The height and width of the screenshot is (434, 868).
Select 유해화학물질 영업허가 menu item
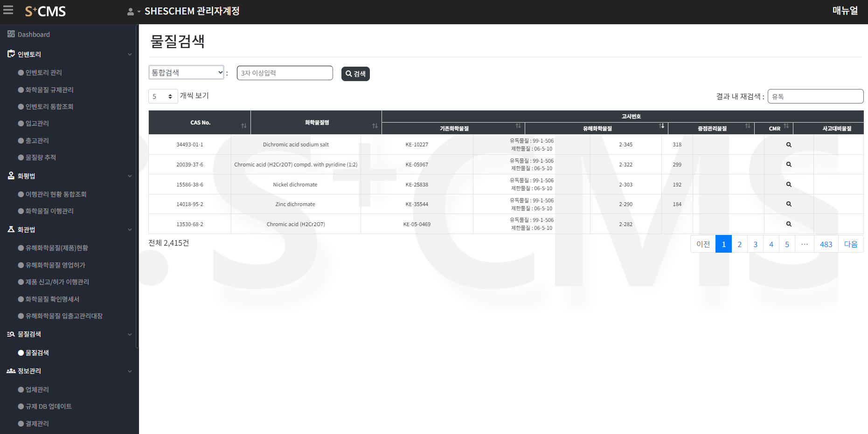[55, 265]
